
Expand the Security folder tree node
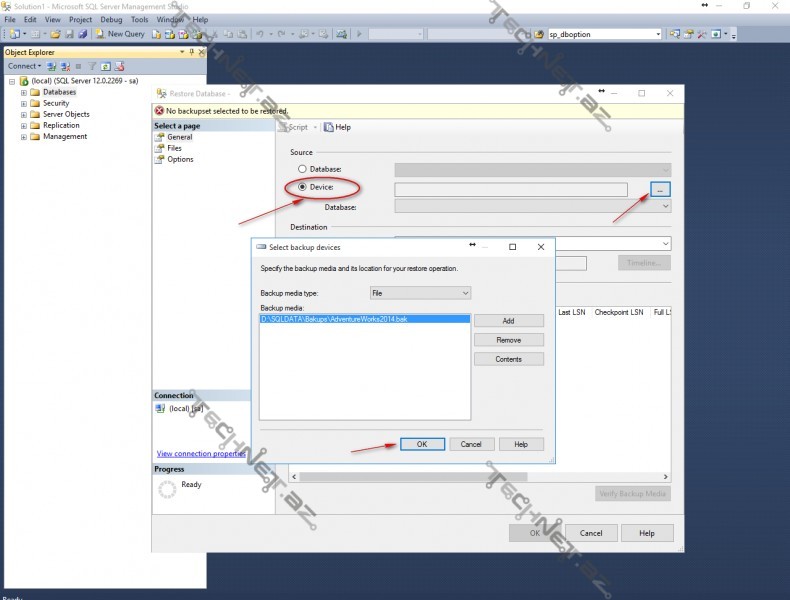click(24, 103)
